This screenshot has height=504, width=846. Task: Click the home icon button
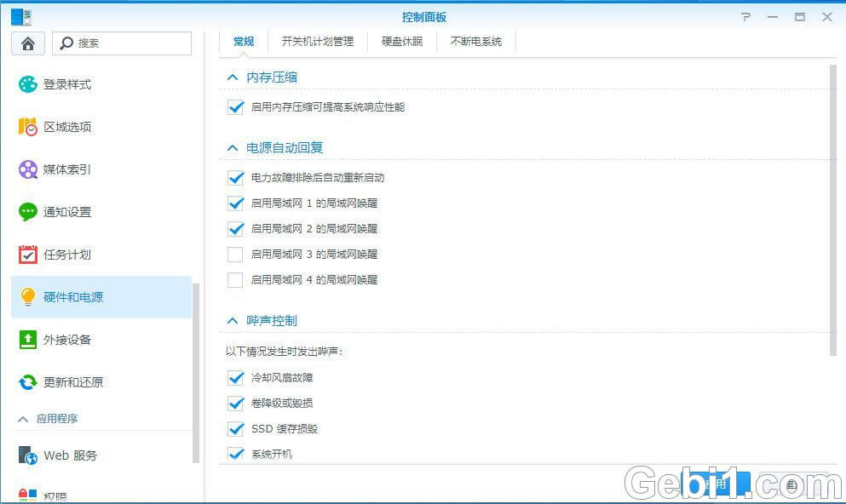pyautogui.click(x=28, y=43)
